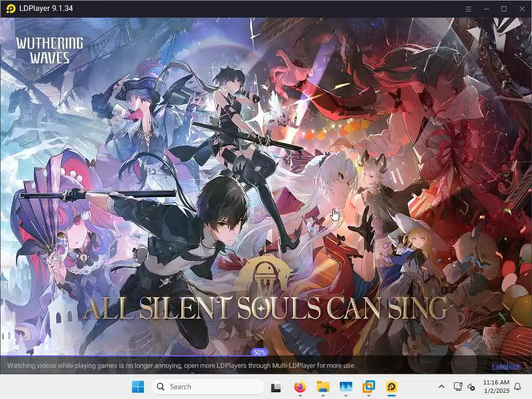The height and width of the screenshot is (399, 532).
Task: Launch Firefox from the taskbar
Action: (300, 387)
